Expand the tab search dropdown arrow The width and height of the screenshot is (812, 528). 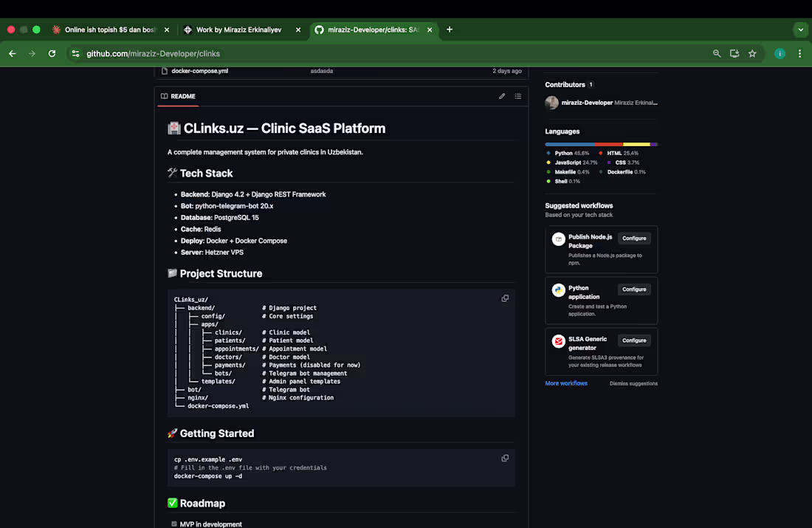pyautogui.click(x=801, y=30)
